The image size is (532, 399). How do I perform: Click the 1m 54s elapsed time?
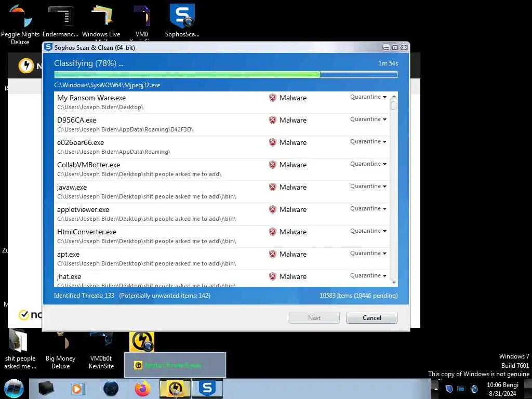(x=388, y=63)
